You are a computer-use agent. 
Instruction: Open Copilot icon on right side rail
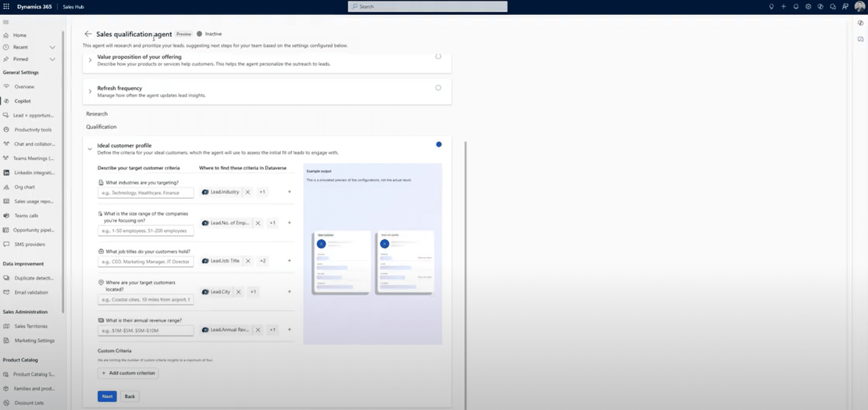point(860,23)
